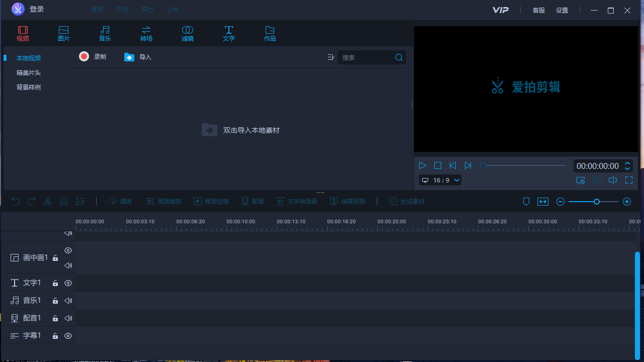Image resolution: width=644 pixels, height=362 pixels.
Task: Open preview display settings icon
Action: [x=581, y=180]
